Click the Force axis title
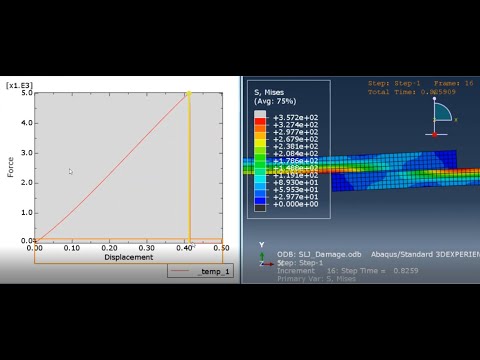480x360 pixels. (x=11, y=167)
